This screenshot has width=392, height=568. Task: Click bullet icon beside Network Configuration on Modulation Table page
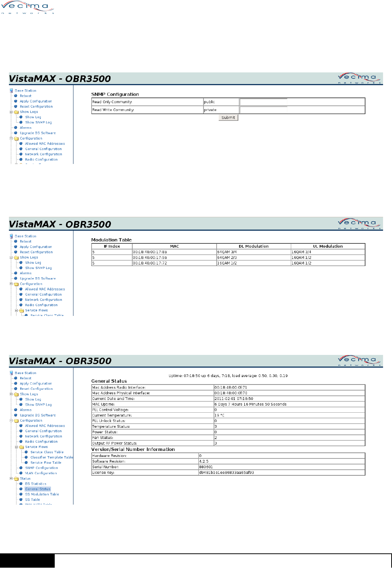tap(21, 300)
